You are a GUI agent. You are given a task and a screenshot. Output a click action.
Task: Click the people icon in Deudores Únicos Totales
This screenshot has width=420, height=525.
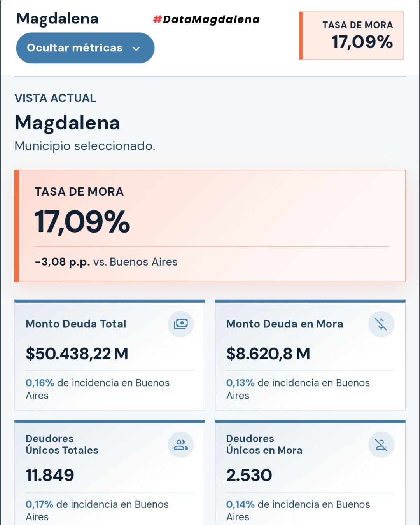pos(181,444)
